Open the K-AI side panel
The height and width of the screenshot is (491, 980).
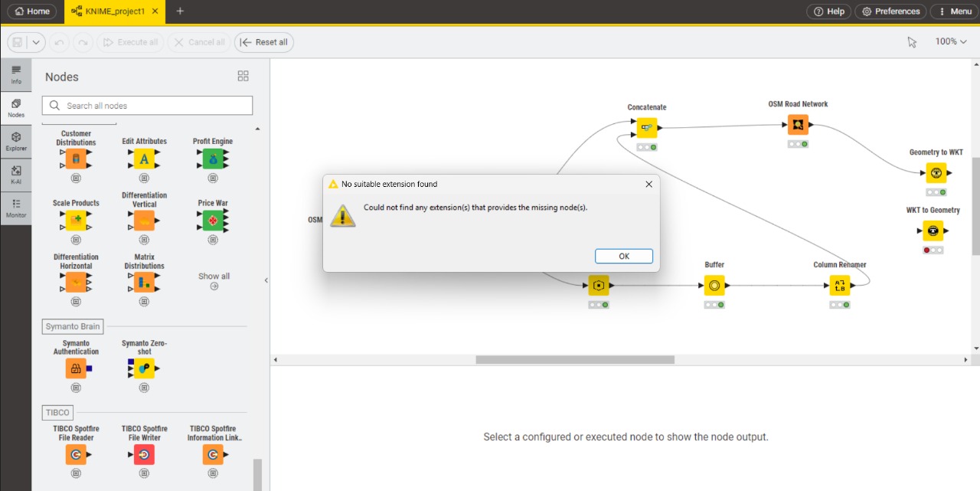pyautogui.click(x=16, y=175)
